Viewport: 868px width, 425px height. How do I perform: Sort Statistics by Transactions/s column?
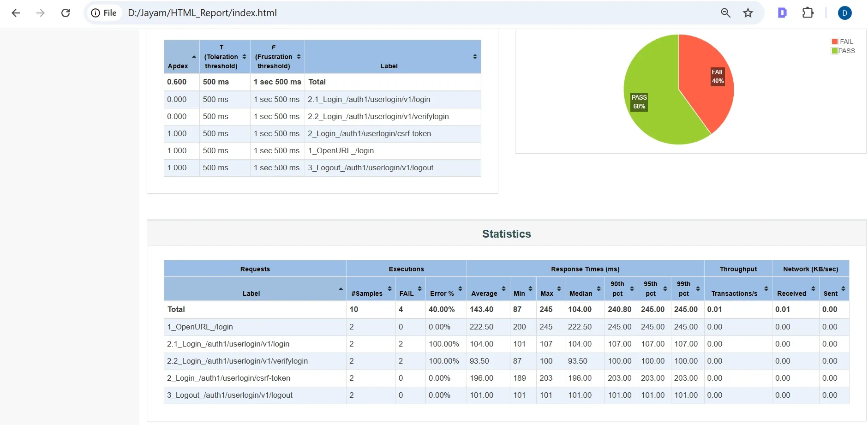[x=738, y=289]
